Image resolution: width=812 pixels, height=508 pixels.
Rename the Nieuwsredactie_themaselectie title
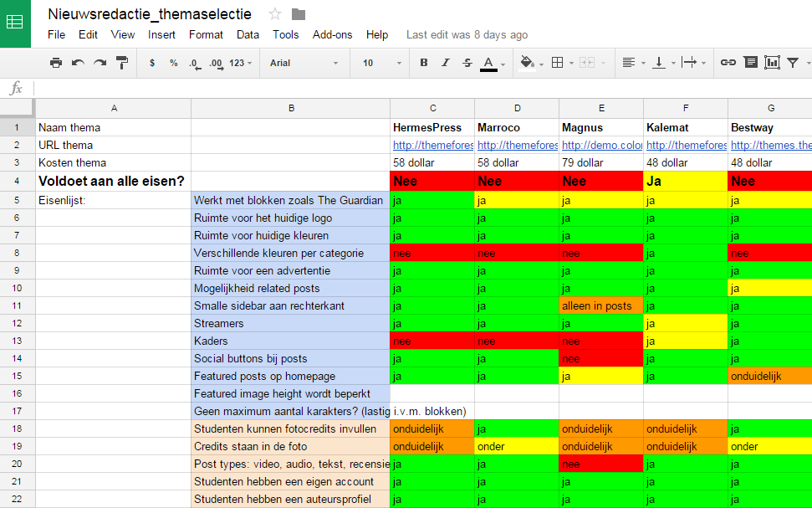pyautogui.click(x=150, y=14)
